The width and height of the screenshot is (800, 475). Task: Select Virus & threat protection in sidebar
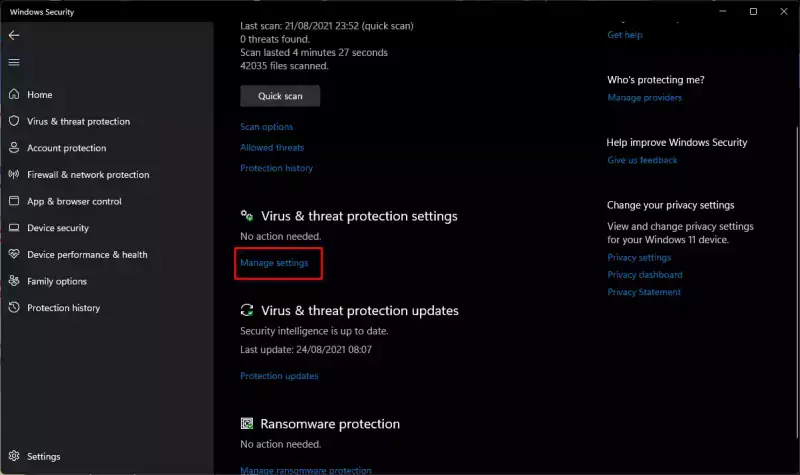pyautogui.click(x=79, y=121)
